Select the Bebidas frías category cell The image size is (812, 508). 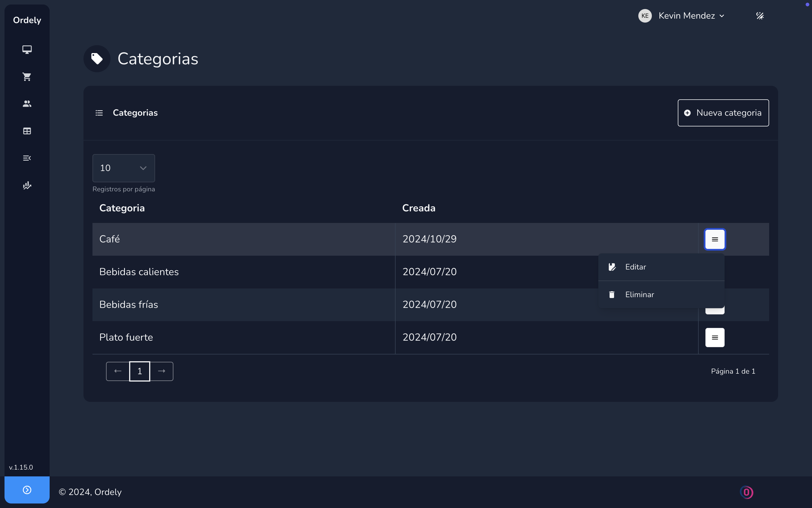pyautogui.click(x=244, y=305)
